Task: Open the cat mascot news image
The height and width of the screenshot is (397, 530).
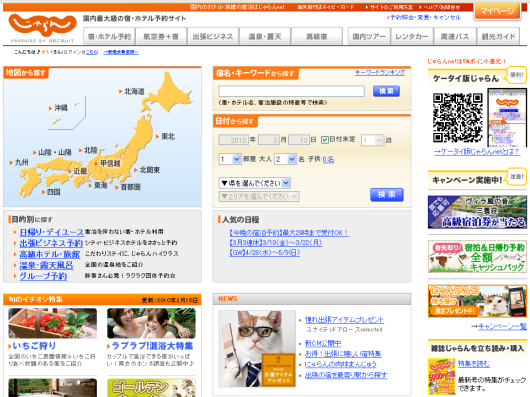Action: [x=257, y=349]
